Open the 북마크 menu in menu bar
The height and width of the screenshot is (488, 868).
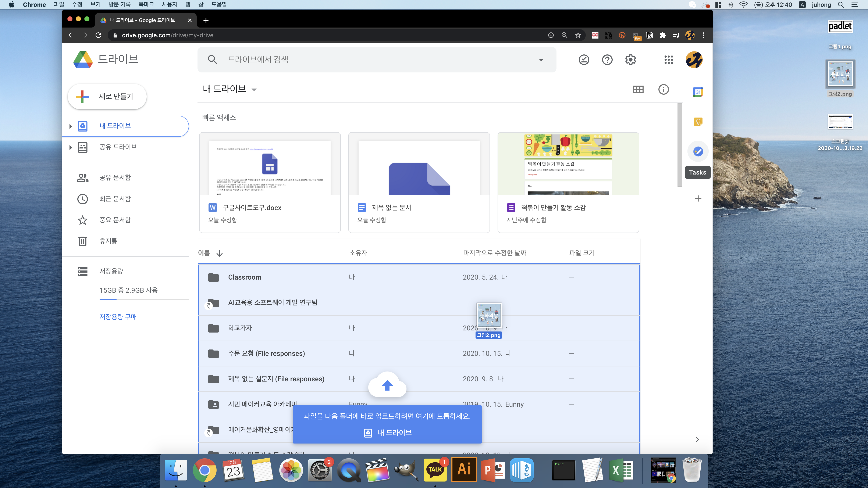pyautogui.click(x=146, y=4)
